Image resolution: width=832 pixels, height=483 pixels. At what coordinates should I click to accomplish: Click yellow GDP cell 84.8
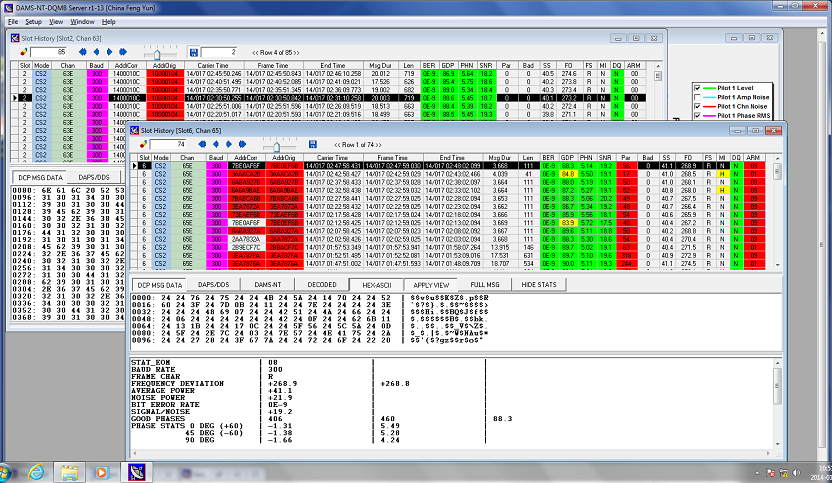tap(567, 174)
